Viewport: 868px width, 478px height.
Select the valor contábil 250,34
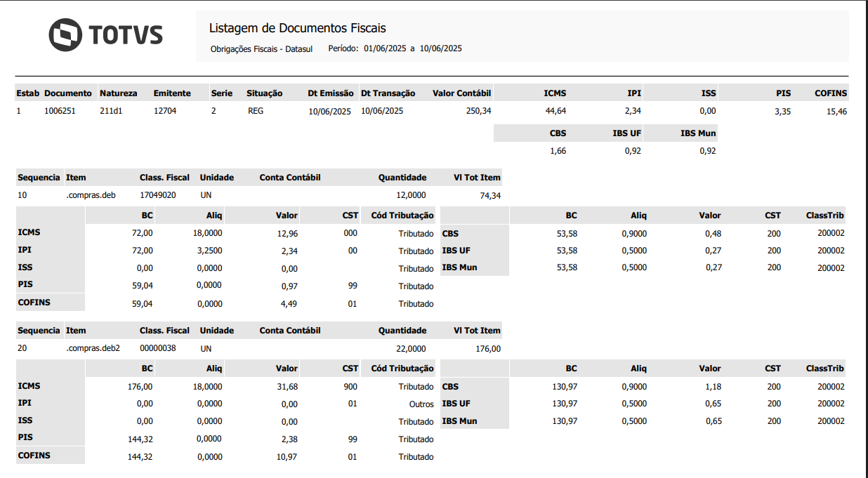[x=479, y=111]
